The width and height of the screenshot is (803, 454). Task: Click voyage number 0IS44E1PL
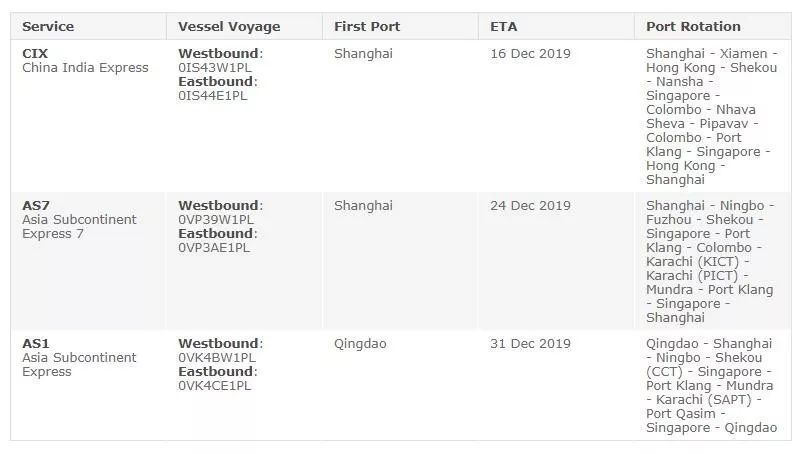click(x=213, y=96)
